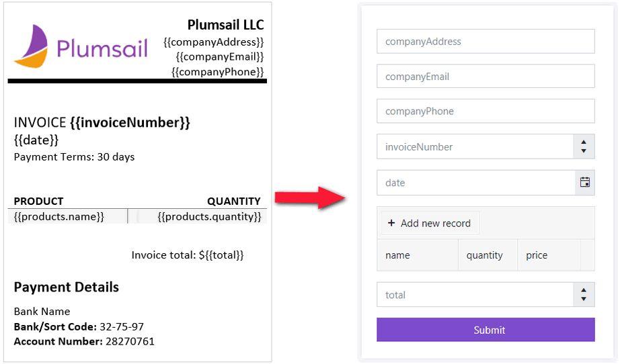Decrease total with the down arrow
622x364 pixels.
(584, 299)
